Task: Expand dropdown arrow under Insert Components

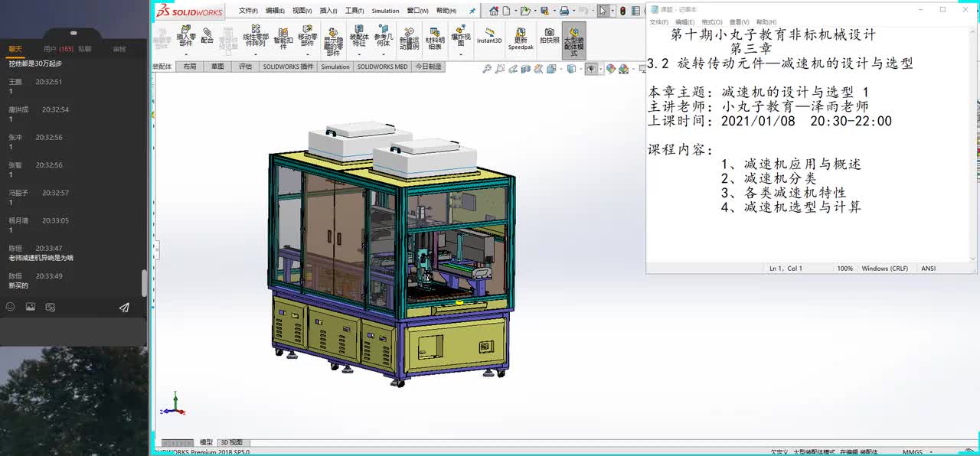Action: [x=186, y=54]
